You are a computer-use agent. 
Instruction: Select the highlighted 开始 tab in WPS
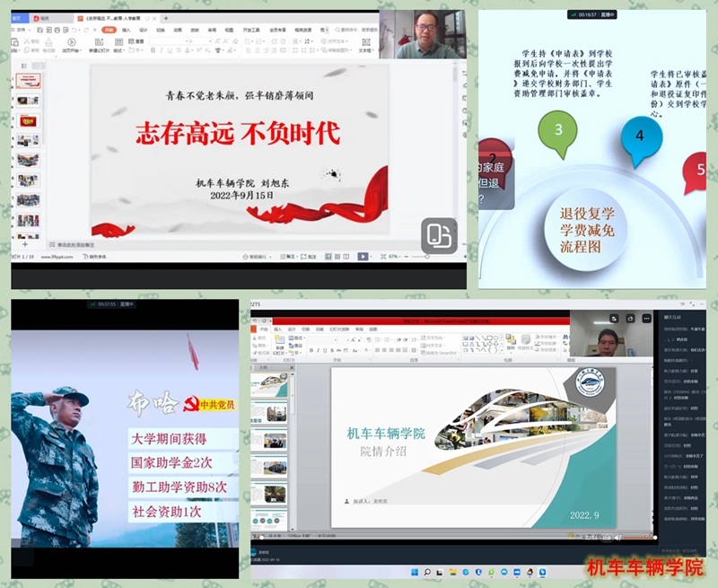pos(109,30)
